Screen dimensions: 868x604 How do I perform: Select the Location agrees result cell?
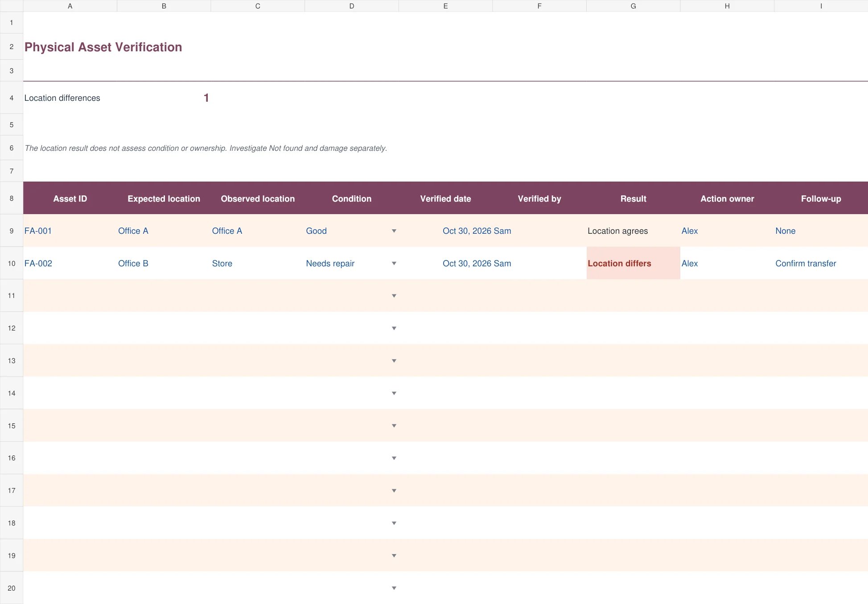tap(633, 231)
